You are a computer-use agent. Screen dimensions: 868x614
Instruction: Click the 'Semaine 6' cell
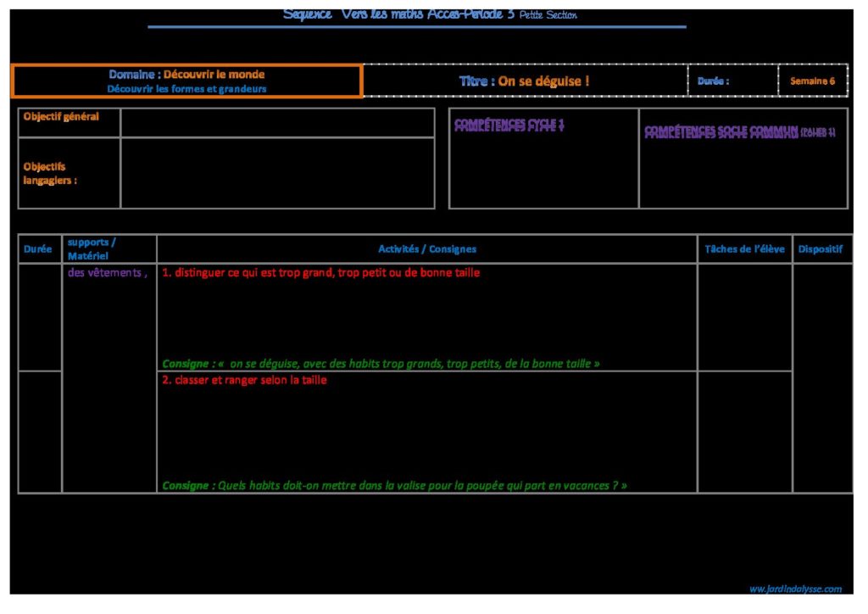[x=812, y=81]
